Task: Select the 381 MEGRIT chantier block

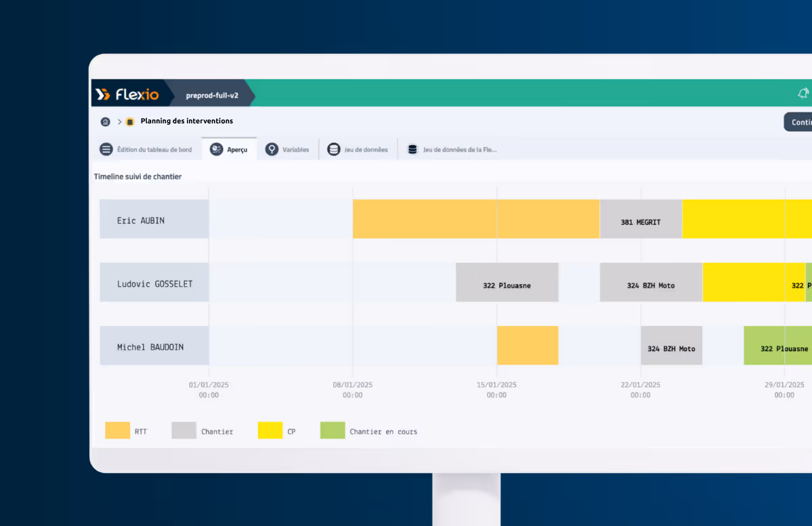Action: 641,219
